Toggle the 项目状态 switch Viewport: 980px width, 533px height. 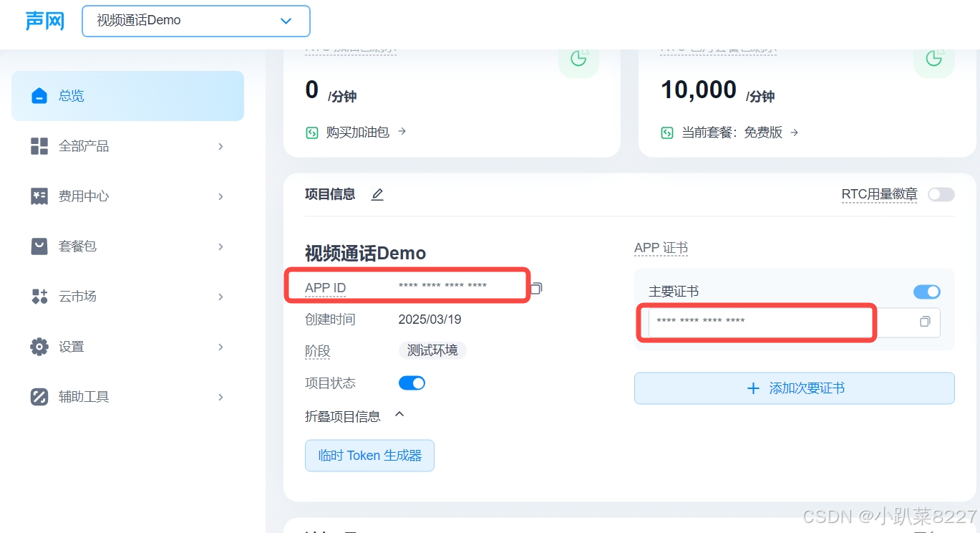(x=412, y=383)
